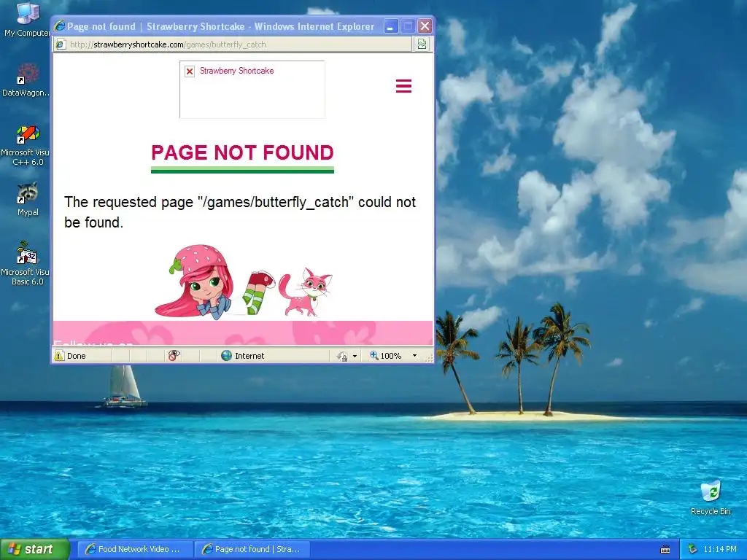Screen dimensions: 747x560
Task: Select Microsoft Visual C++ 6.0 shortcut
Action: (26, 145)
